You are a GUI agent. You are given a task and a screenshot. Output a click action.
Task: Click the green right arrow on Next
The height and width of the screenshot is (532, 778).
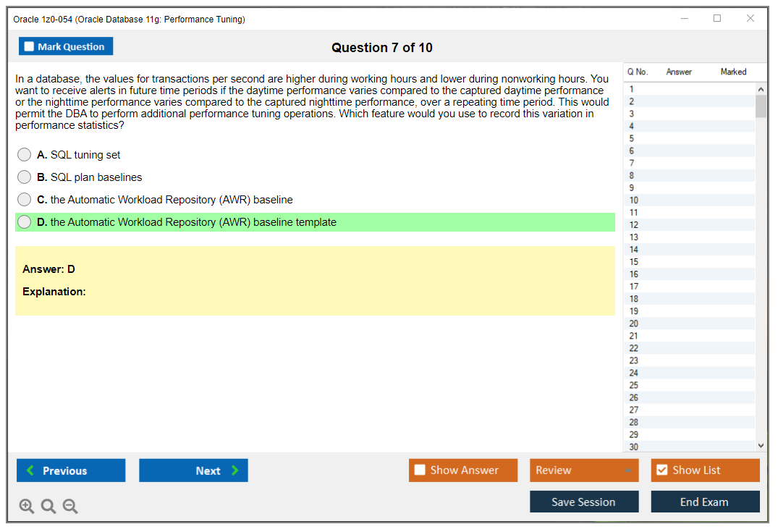pos(235,470)
